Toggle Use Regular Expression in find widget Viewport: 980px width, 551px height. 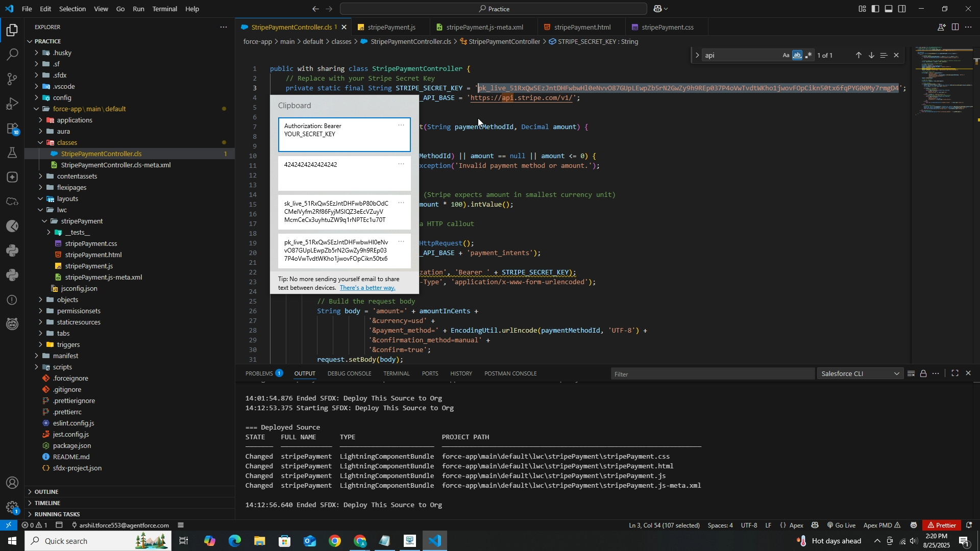tap(808, 56)
